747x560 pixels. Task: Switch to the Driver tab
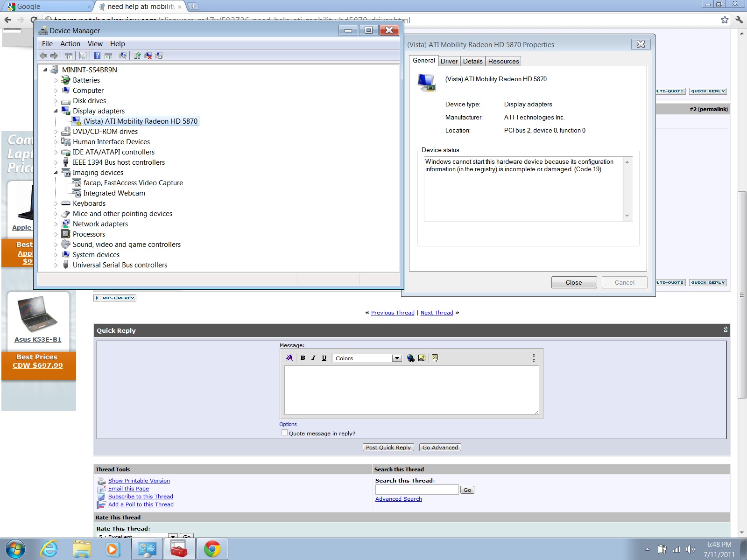[449, 61]
